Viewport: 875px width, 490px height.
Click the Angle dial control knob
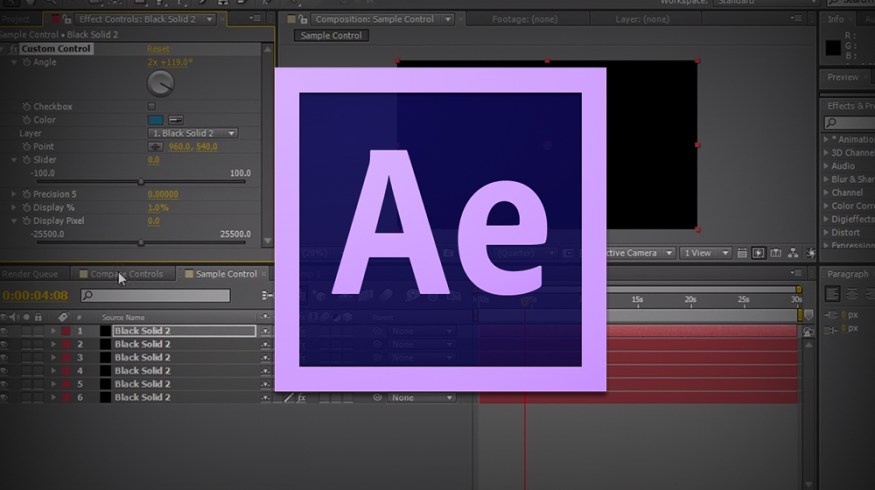(160, 83)
